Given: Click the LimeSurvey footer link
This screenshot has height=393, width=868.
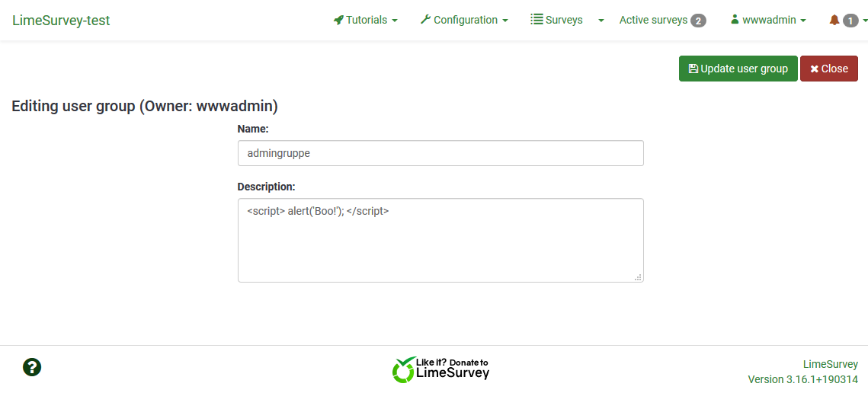Looking at the screenshot, I should 830,364.
